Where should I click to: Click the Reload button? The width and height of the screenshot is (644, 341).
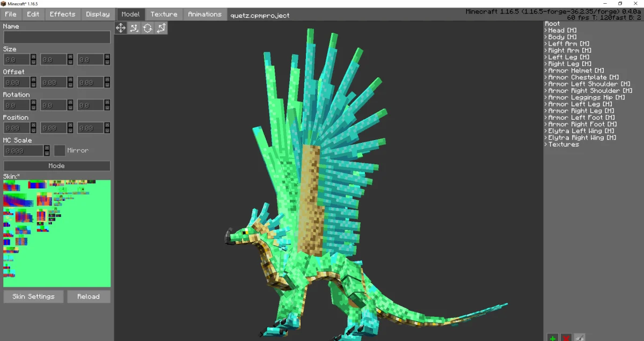pos(89,296)
